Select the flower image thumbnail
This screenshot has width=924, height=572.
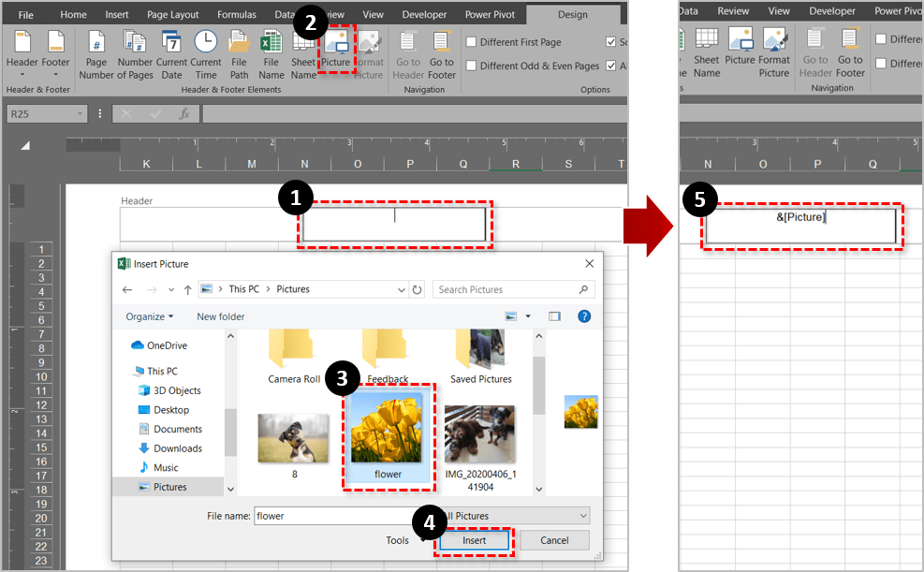388,433
